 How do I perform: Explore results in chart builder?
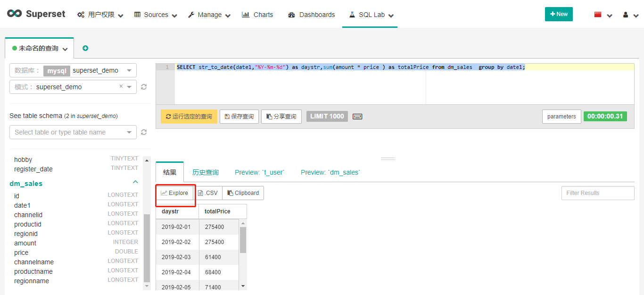[x=175, y=193]
